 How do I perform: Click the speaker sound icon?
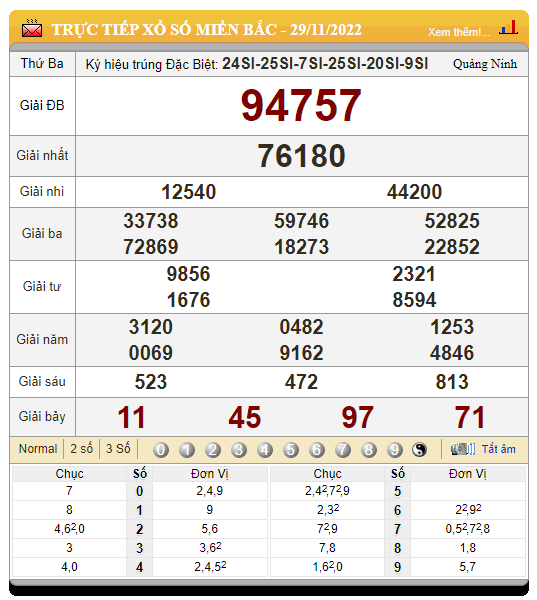coord(463,449)
